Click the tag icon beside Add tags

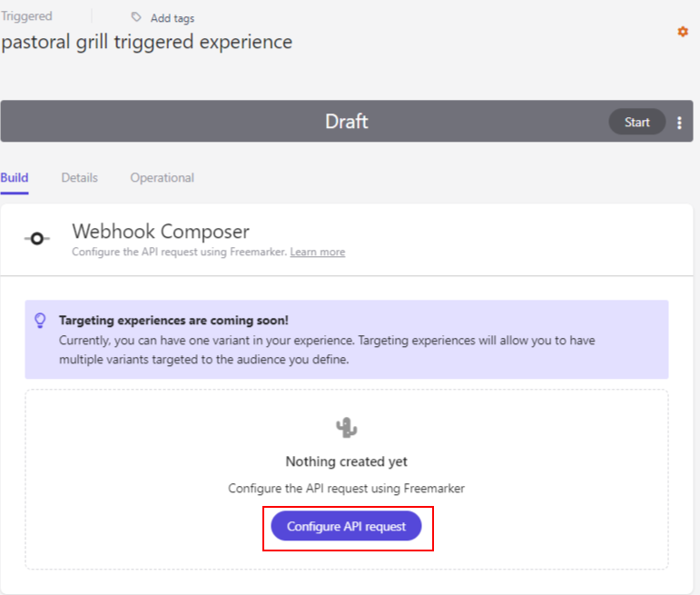pos(136,17)
